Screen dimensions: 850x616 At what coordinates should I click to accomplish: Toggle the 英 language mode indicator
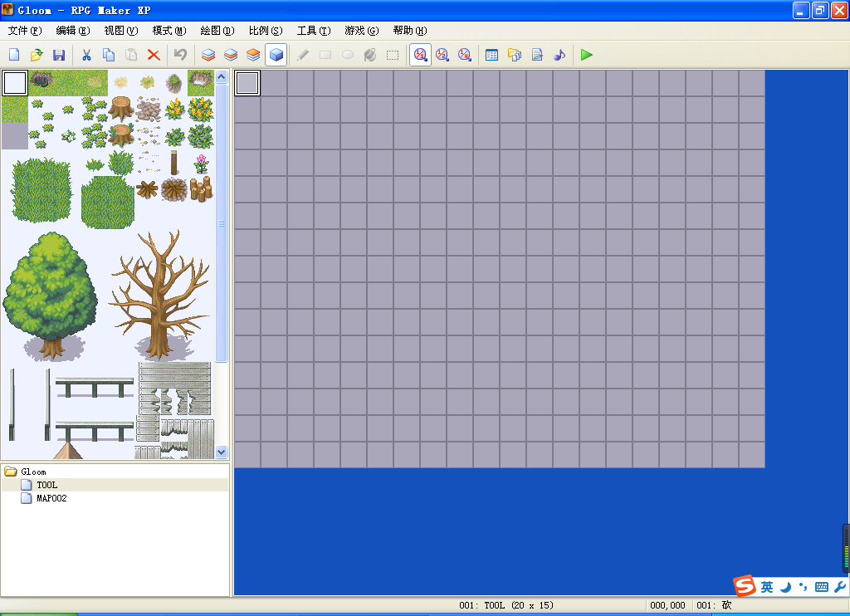767,587
